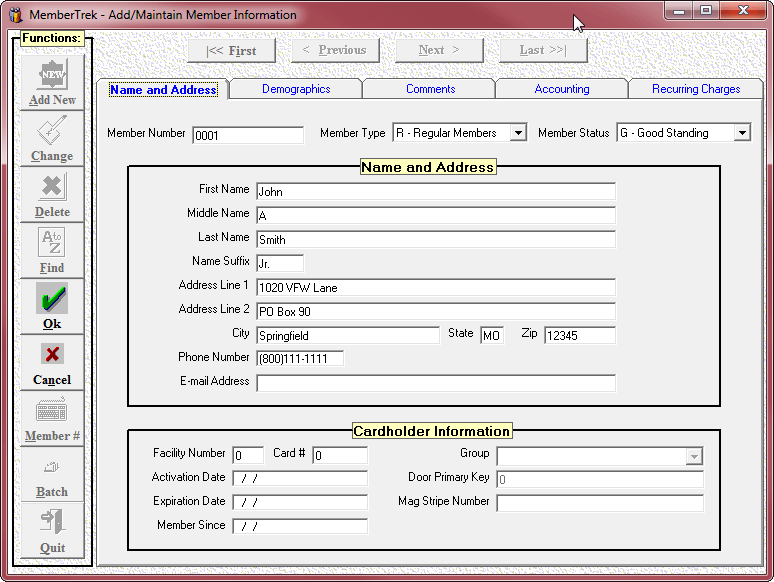Maximize the MemberTrek window
774x582 pixels.
pyautogui.click(x=706, y=10)
